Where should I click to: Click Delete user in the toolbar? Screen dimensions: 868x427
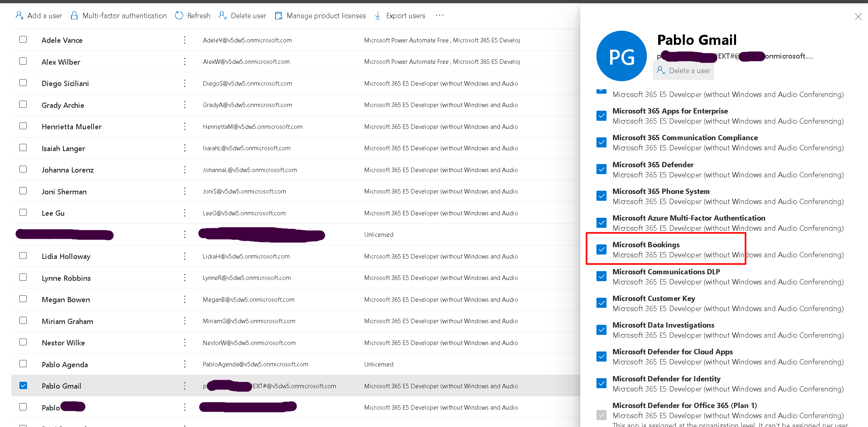tap(243, 15)
